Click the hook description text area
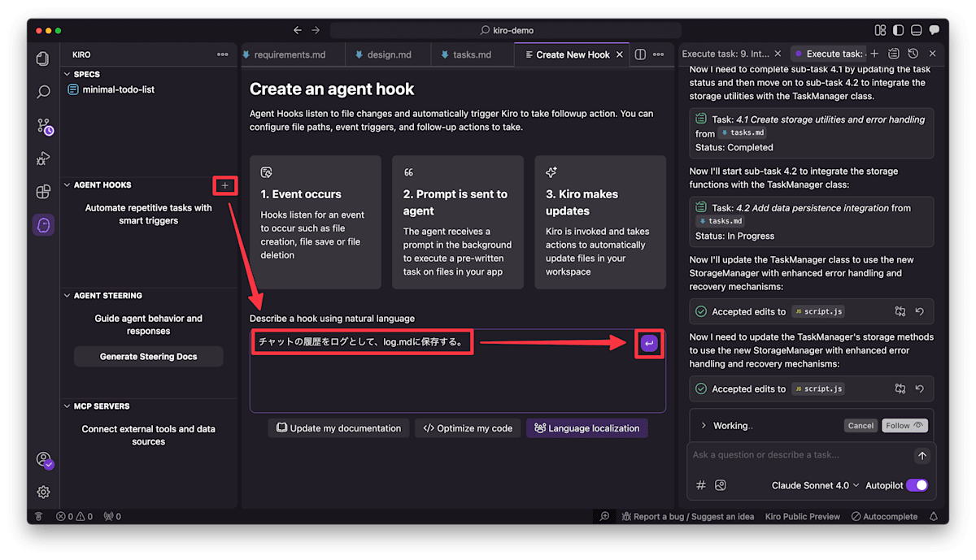This screenshot has height=560, width=976. 457,371
